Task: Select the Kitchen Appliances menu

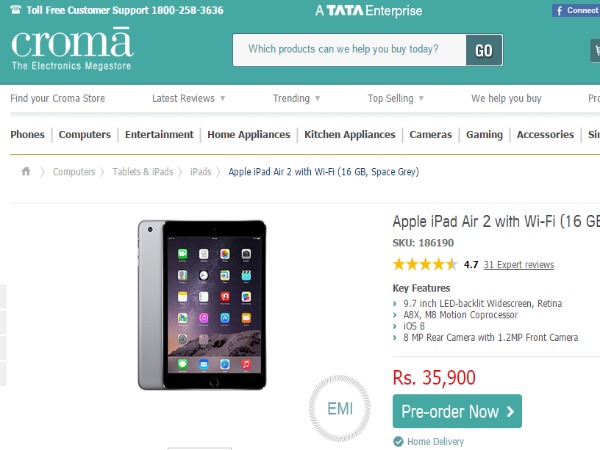Action: pos(347,135)
